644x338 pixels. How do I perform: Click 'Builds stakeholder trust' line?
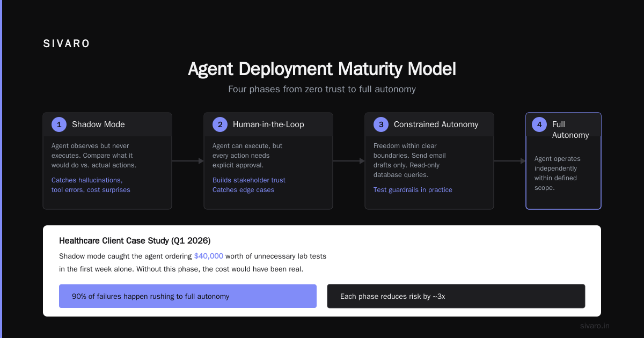[249, 180]
